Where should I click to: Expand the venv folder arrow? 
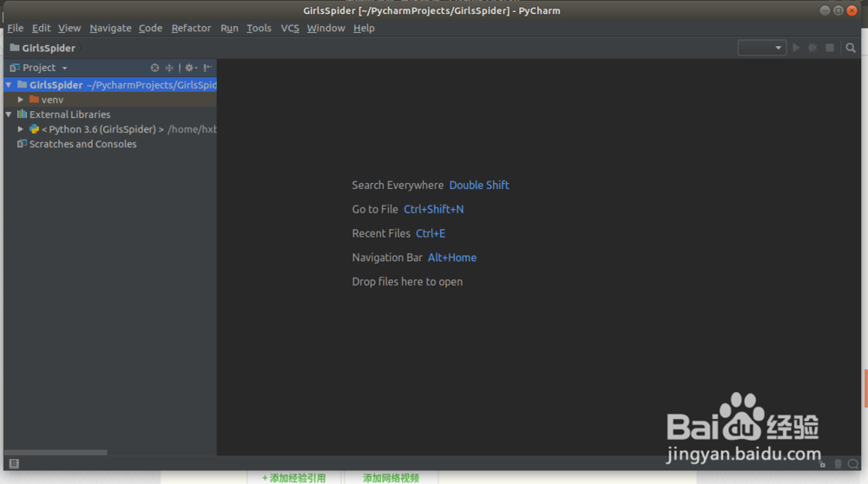click(21, 100)
